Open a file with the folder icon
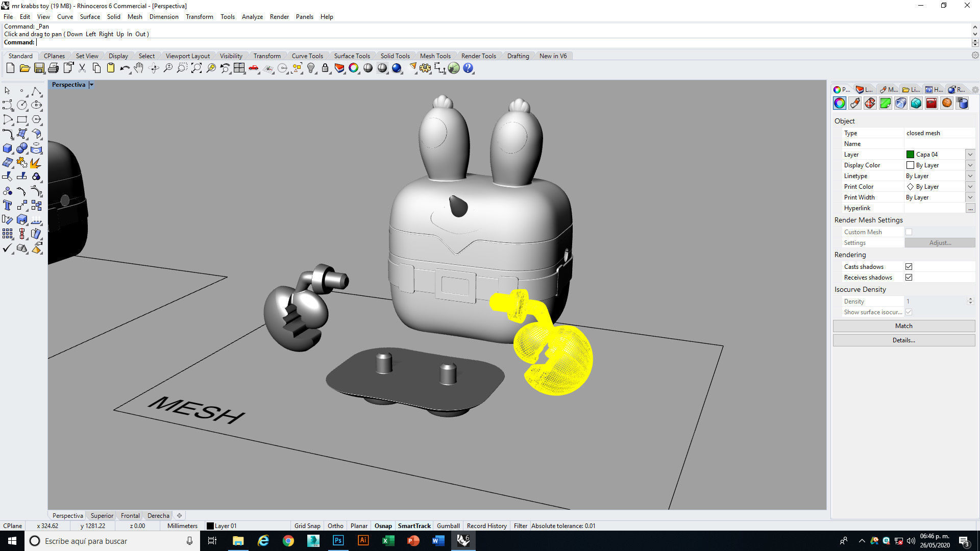This screenshot has height=551, width=980. click(24, 68)
